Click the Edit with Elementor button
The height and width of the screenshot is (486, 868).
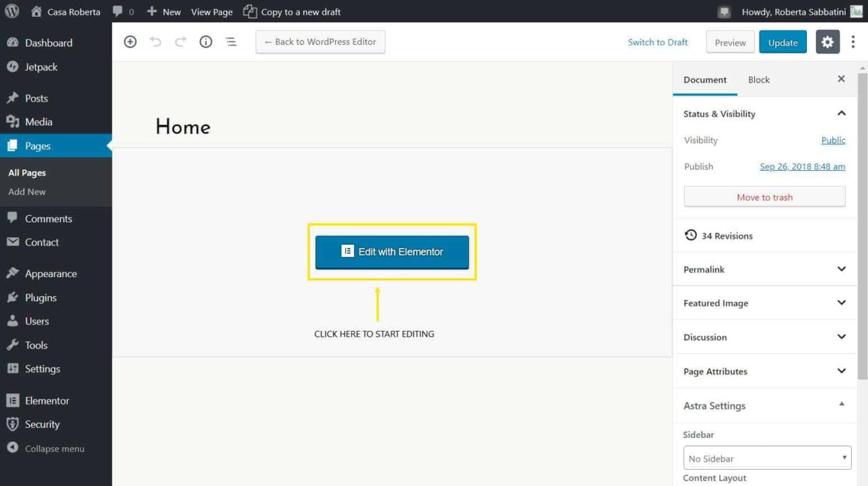click(391, 251)
